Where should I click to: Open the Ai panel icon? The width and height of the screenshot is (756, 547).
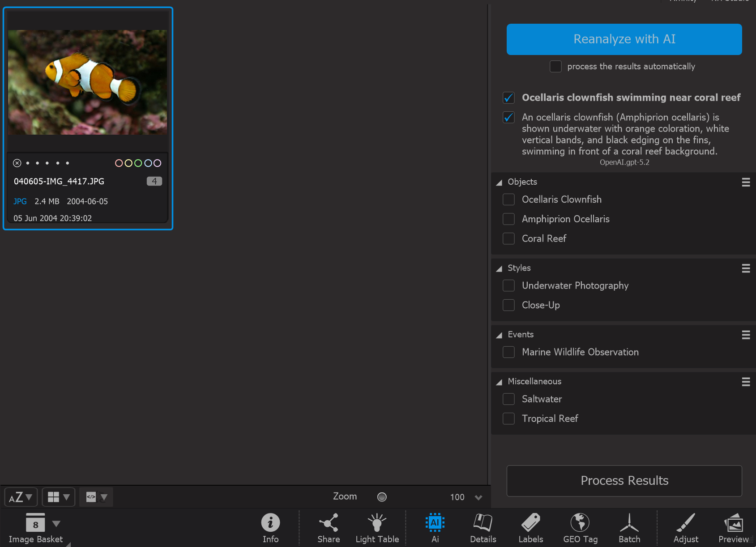point(435,522)
